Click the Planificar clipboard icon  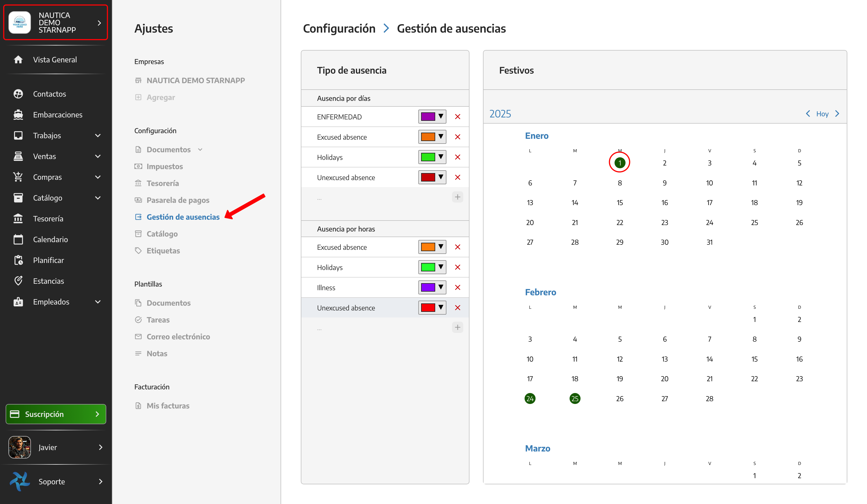point(18,260)
